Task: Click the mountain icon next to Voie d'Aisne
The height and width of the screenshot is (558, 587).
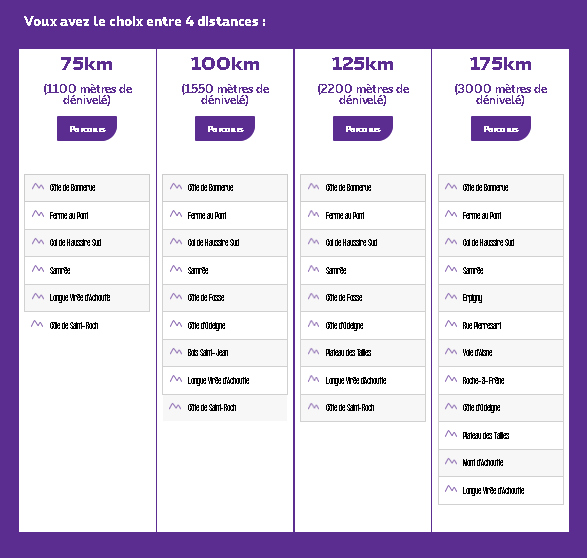Action: [x=451, y=351]
